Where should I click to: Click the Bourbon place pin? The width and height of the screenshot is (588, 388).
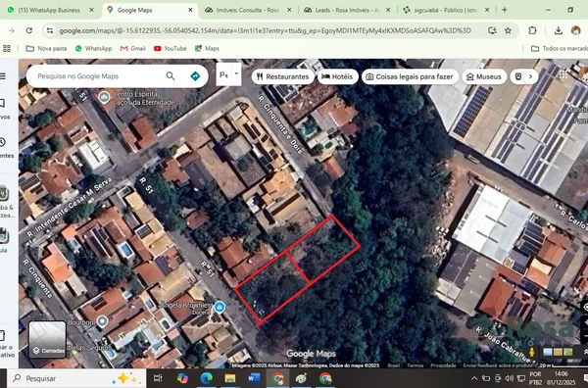pyautogui.click(x=102, y=321)
